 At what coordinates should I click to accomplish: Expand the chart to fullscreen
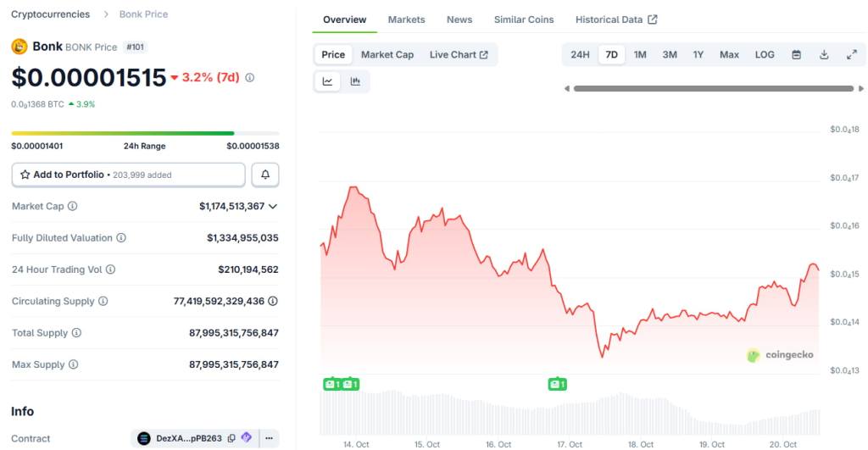(x=851, y=55)
